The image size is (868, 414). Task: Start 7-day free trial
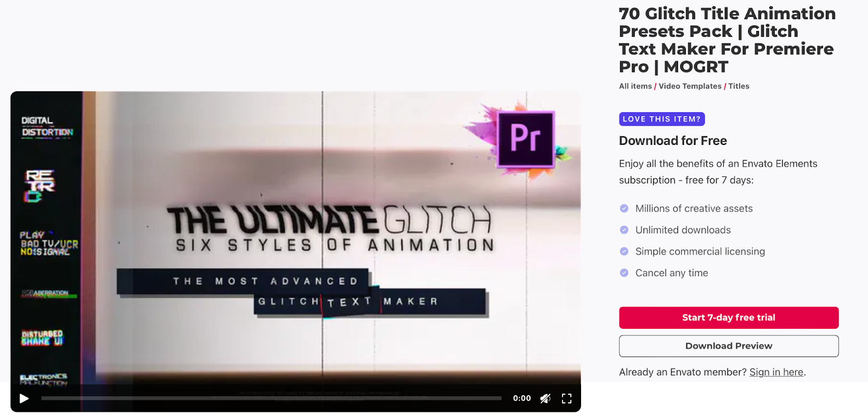(729, 317)
